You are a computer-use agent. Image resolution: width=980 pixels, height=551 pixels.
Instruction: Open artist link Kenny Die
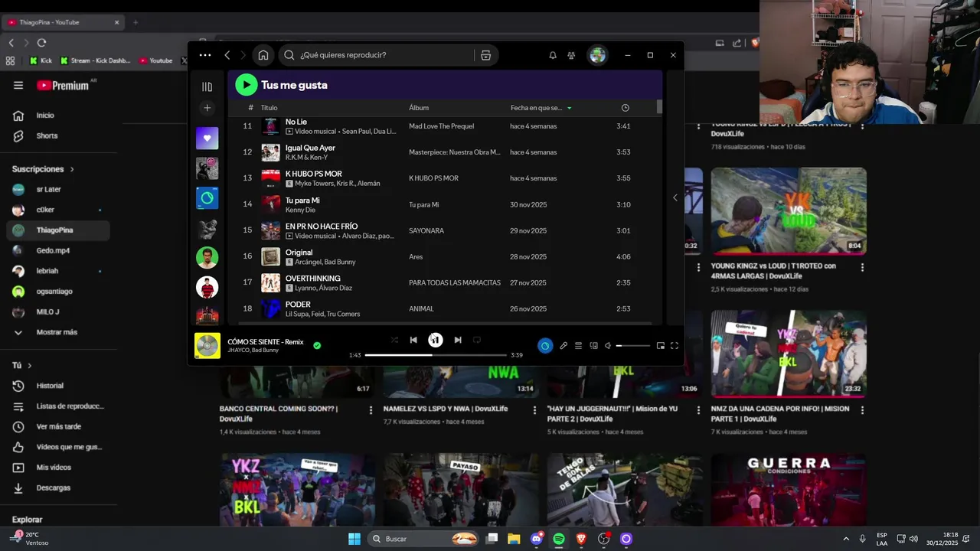tap(300, 210)
